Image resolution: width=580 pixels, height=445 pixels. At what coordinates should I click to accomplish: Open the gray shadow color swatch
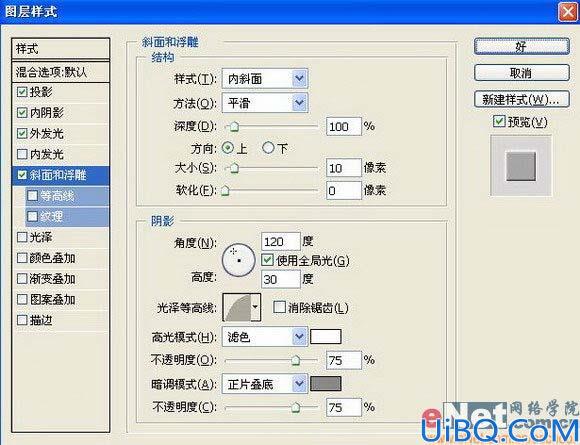[x=326, y=384]
